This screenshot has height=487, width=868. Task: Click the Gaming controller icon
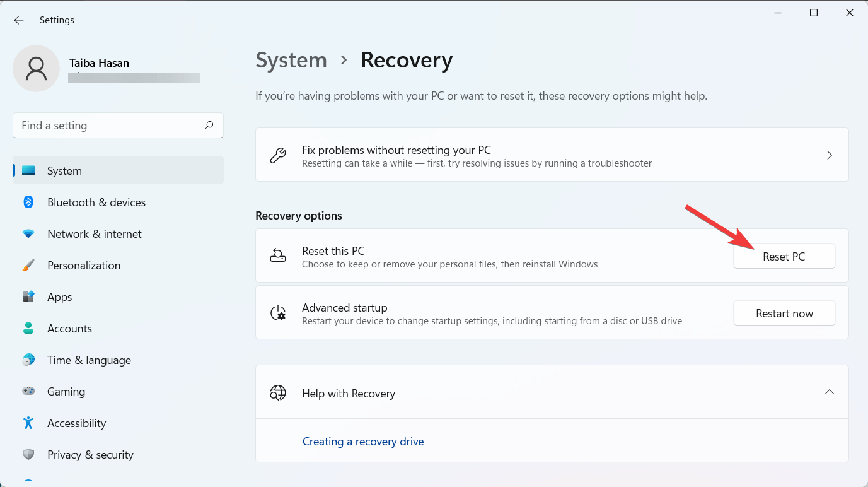[28, 392]
